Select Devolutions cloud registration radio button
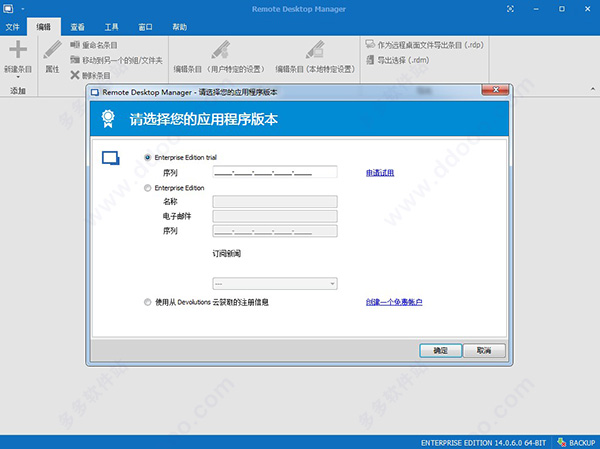Screen dimensions: 600x449 click(147, 302)
